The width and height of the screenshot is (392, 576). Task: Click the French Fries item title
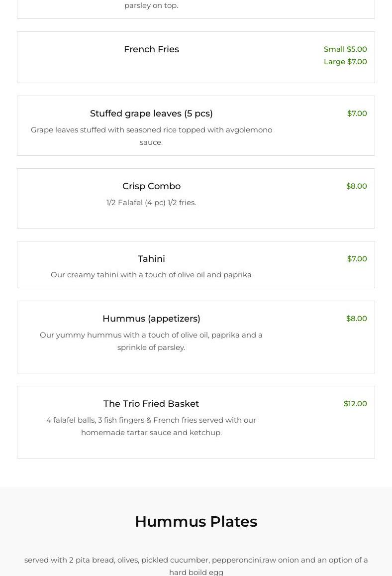tap(151, 49)
